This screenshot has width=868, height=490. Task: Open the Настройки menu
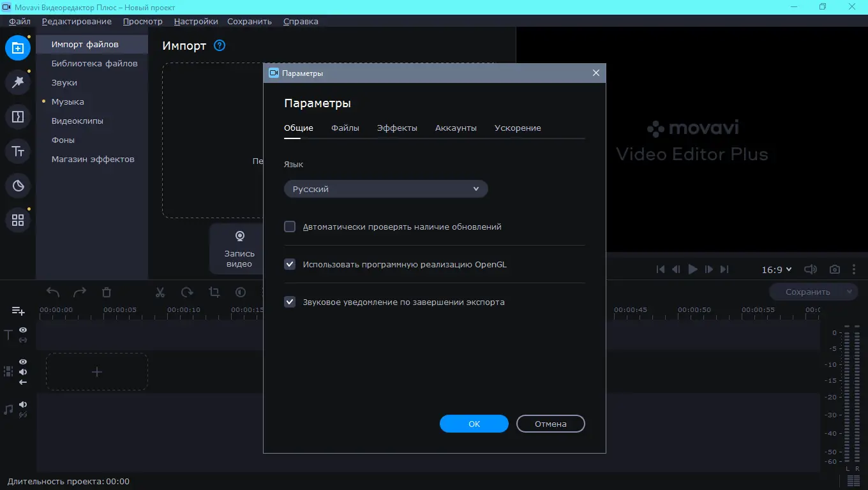coord(196,21)
